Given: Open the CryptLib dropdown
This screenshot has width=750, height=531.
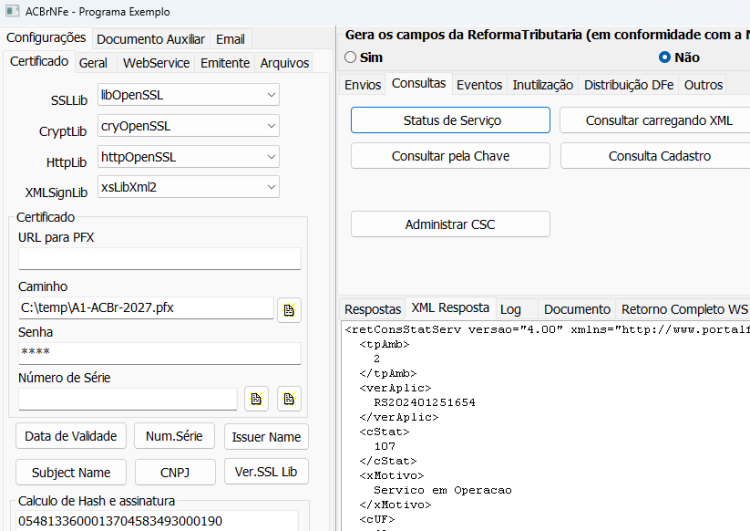Looking at the screenshot, I should pos(188,126).
